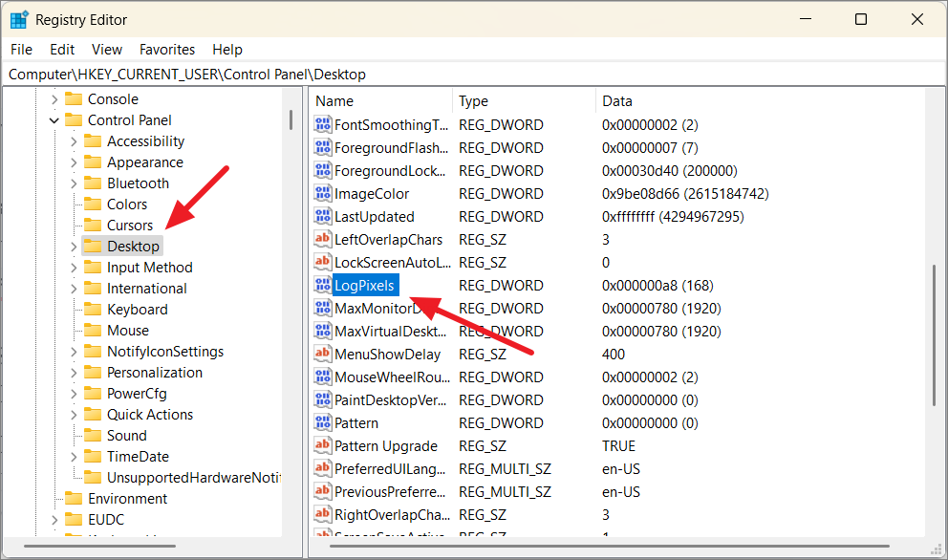
Task: Click the data cell 0x9be08d66 (2615184742)
Action: [x=685, y=194]
